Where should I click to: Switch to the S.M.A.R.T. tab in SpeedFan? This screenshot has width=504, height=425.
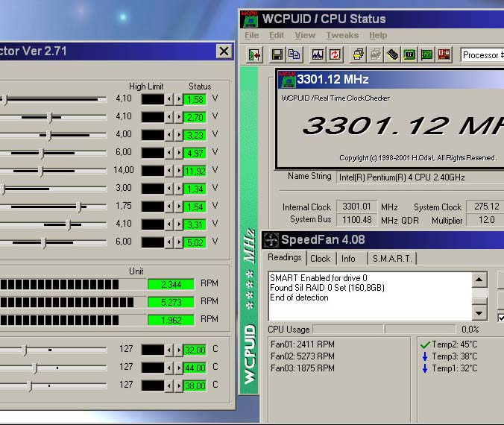[392, 259]
